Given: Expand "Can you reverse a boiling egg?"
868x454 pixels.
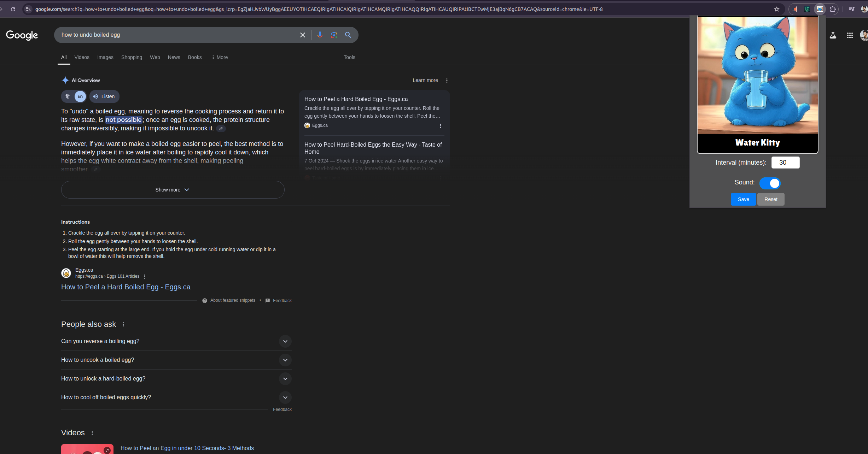Looking at the screenshot, I should click(285, 341).
